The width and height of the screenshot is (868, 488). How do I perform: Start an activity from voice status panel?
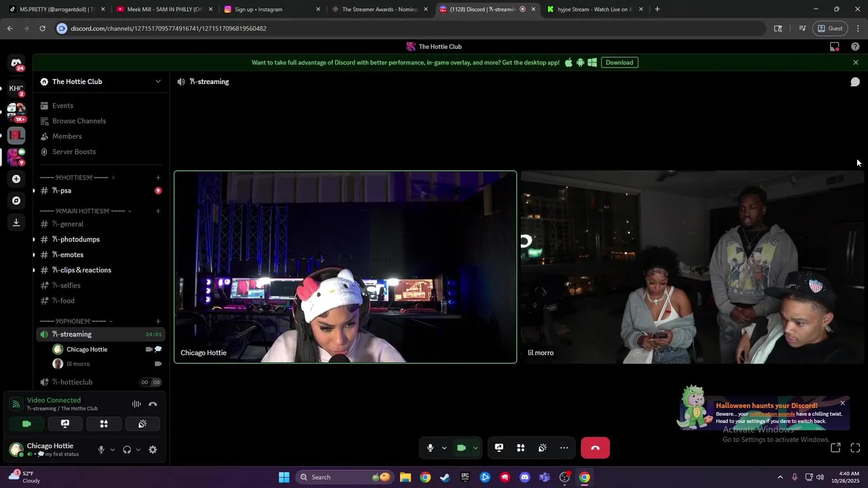tap(104, 424)
